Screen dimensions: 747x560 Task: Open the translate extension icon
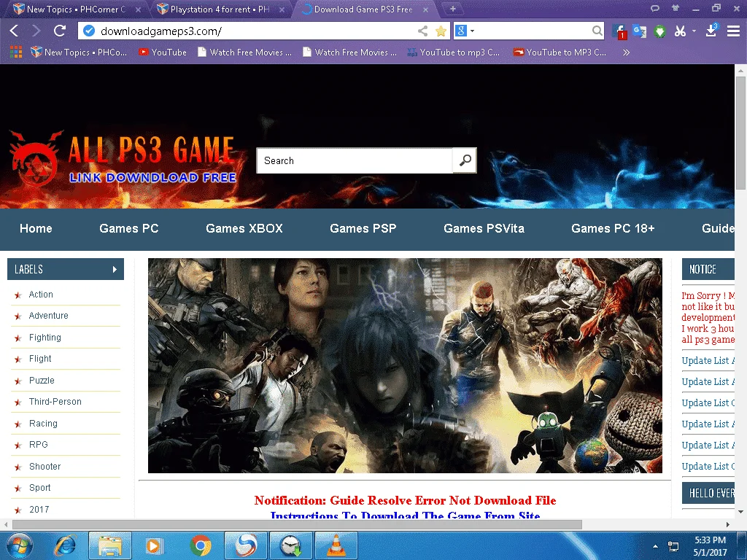(x=639, y=31)
